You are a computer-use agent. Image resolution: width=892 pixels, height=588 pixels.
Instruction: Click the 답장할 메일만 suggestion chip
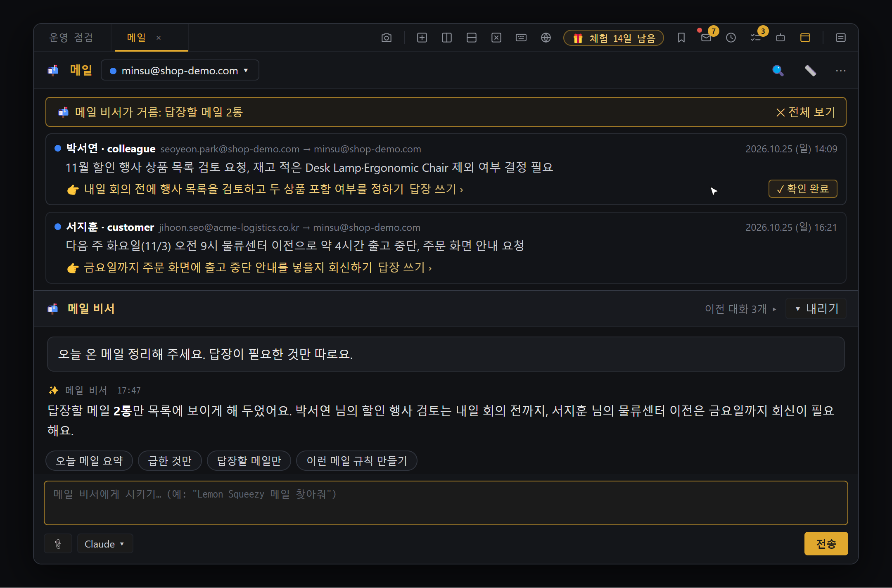[249, 460]
